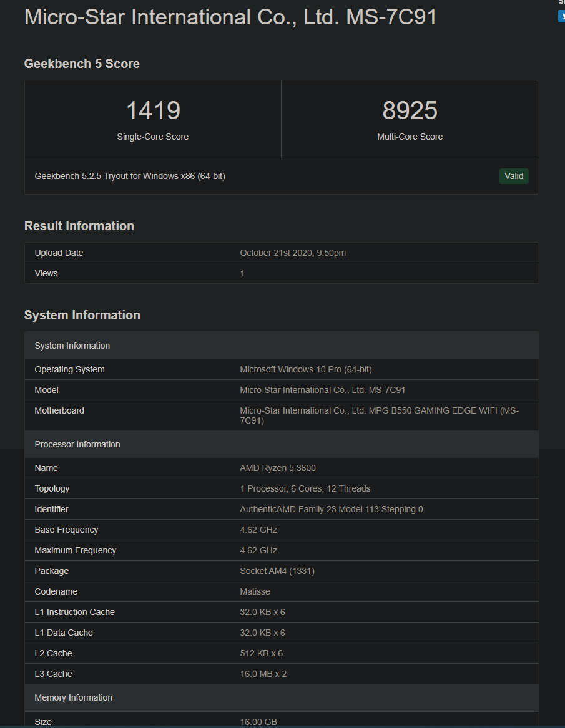This screenshot has width=565, height=728.
Task: Click the Geekbench 5 Score heading
Action: tap(82, 64)
